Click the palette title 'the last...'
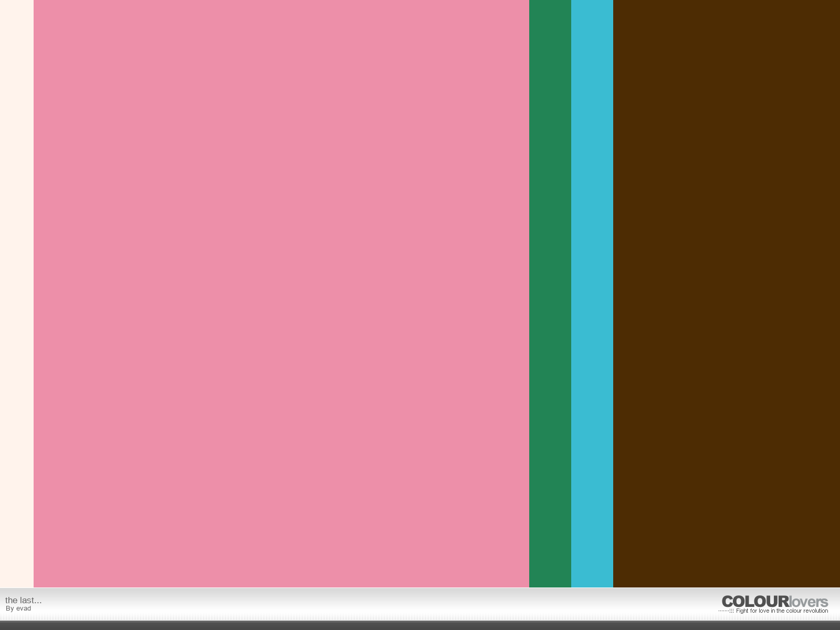Image resolution: width=840 pixels, height=630 pixels. click(23, 600)
